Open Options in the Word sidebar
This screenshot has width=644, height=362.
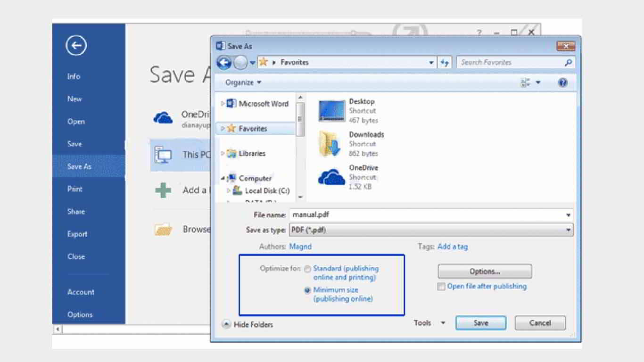point(80,315)
